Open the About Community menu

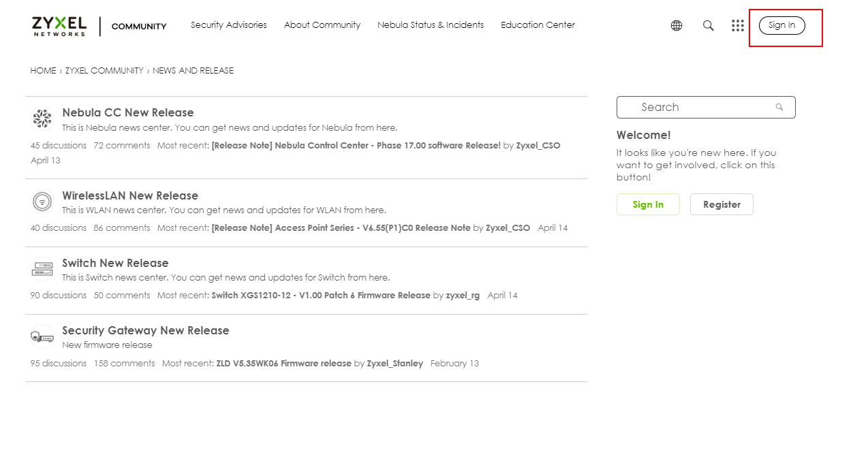click(322, 25)
